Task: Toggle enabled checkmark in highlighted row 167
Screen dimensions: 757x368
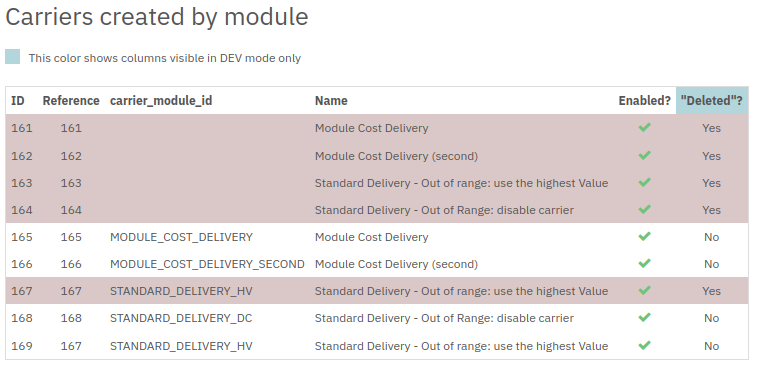Action: pos(644,291)
